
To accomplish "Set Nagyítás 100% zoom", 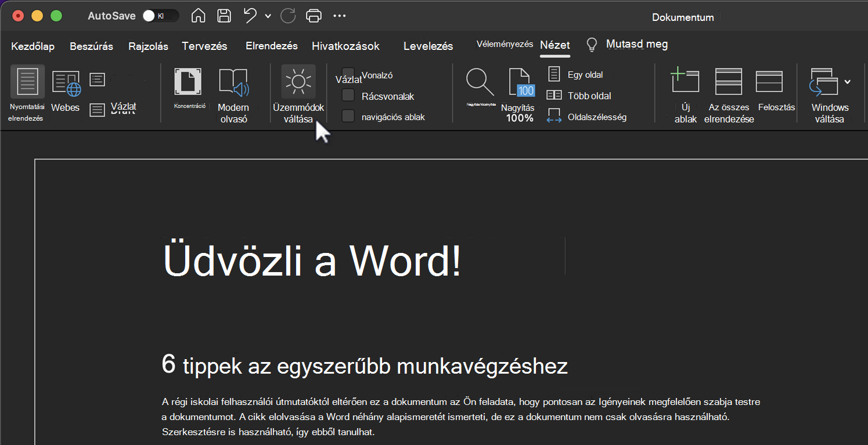I will point(521,82).
